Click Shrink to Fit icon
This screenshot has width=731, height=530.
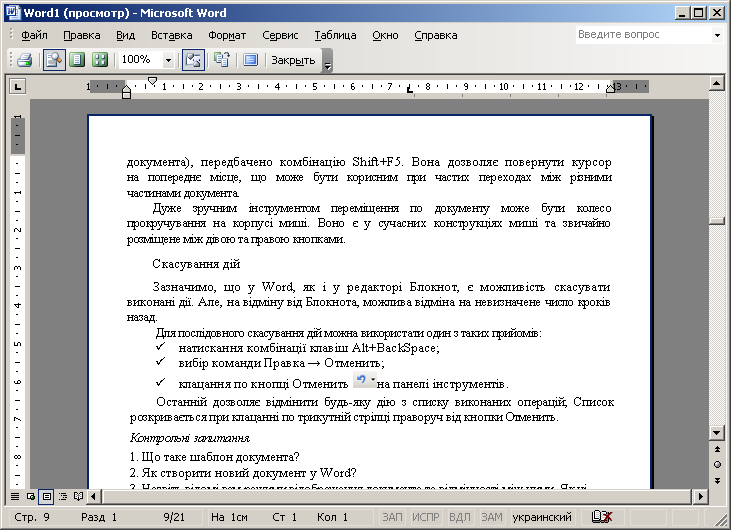click(x=222, y=60)
